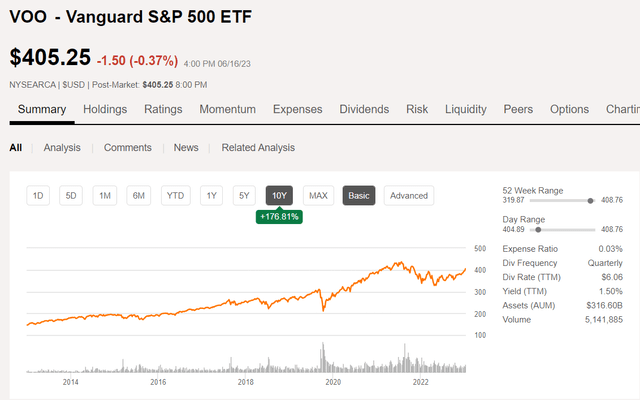Open the Related Analysis link
The width and height of the screenshot is (640, 400).
coord(258,147)
